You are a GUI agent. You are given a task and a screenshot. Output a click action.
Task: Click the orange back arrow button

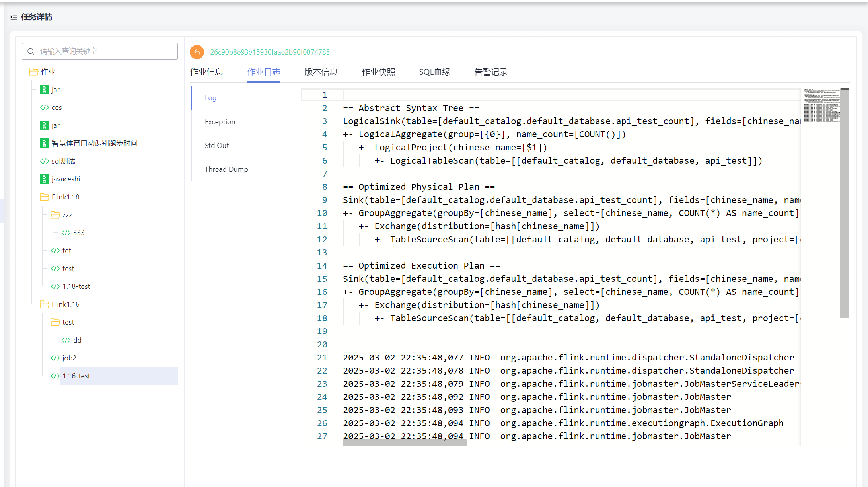pos(197,52)
